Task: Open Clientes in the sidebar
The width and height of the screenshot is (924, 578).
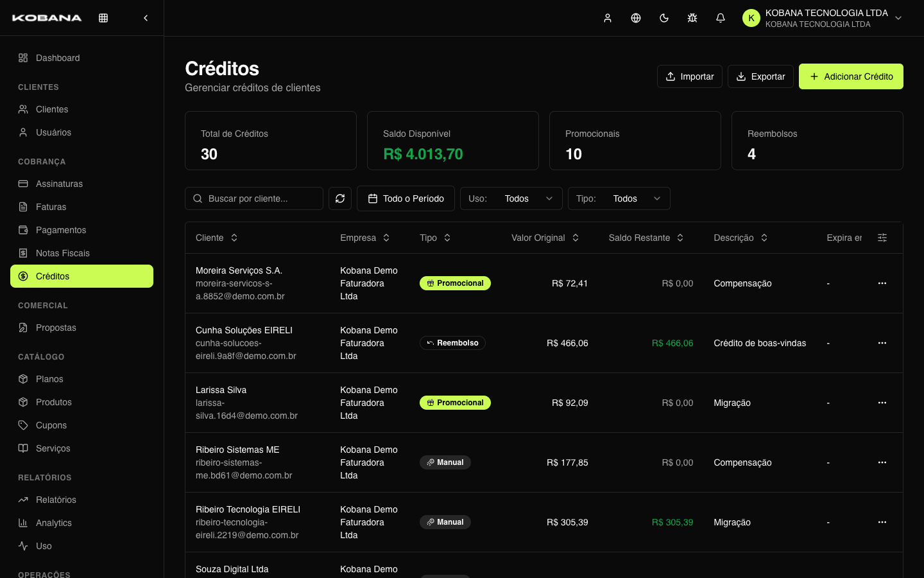Action: pos(81,109)
